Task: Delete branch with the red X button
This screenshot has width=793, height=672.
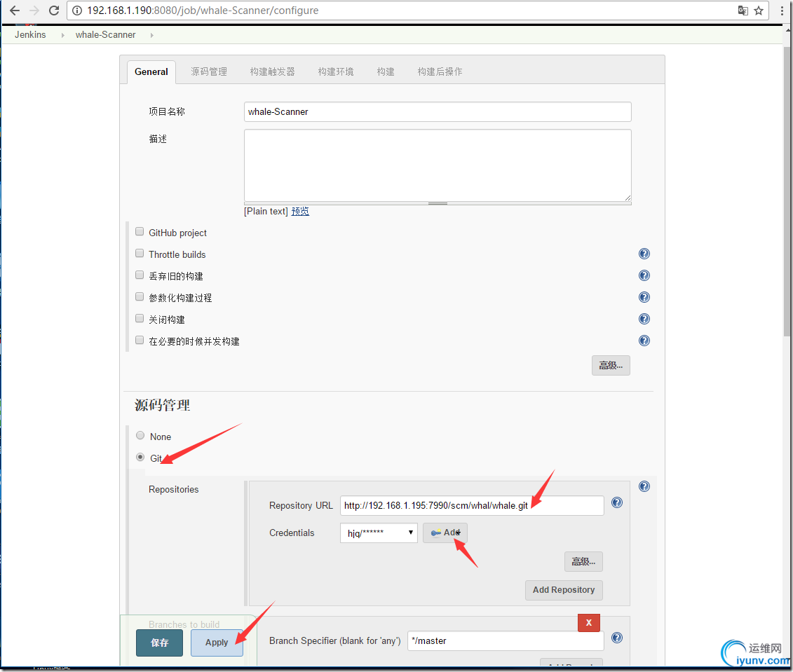Action: 589,622
